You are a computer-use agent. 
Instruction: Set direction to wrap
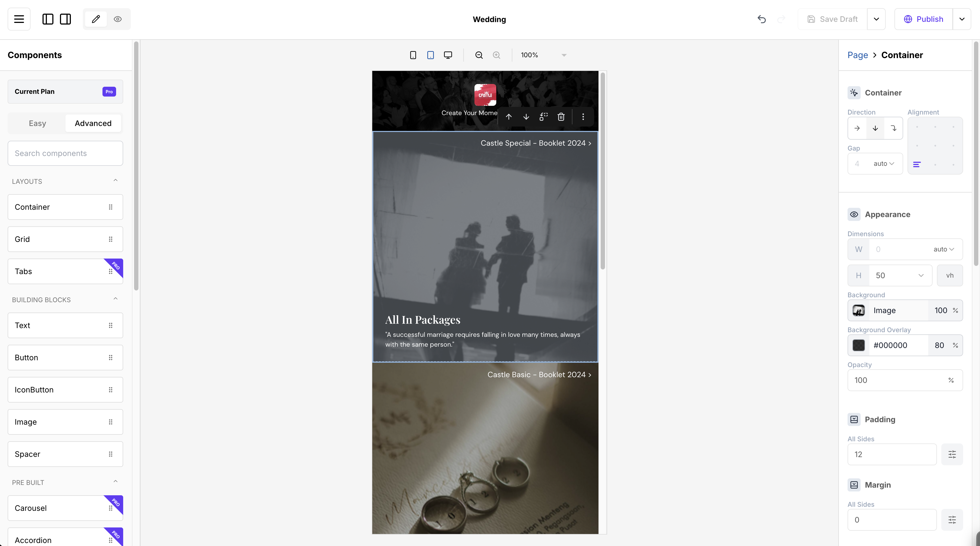894,128
